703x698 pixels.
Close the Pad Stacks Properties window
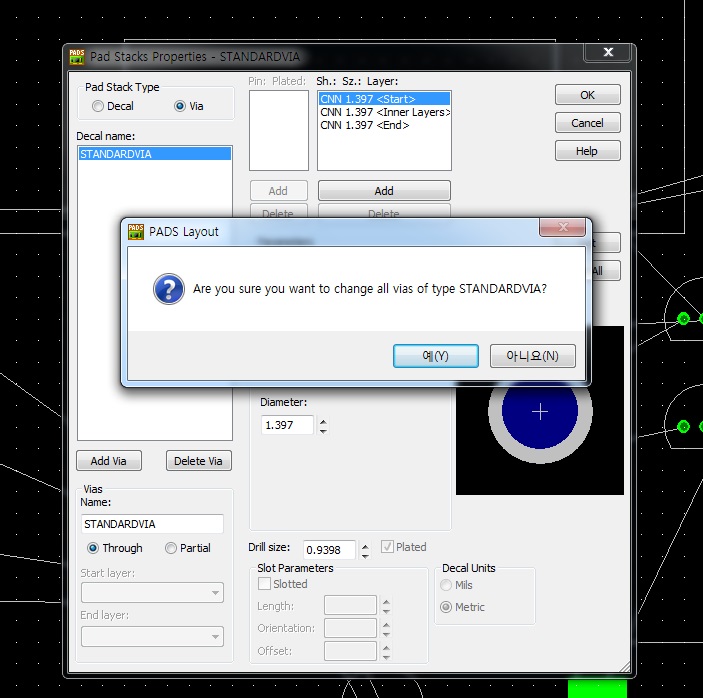point(608,52)
